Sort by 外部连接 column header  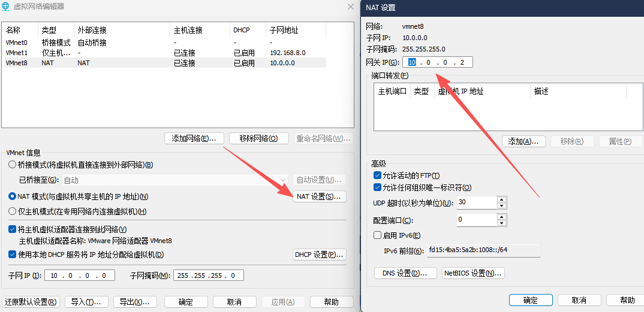click(122, 30)
